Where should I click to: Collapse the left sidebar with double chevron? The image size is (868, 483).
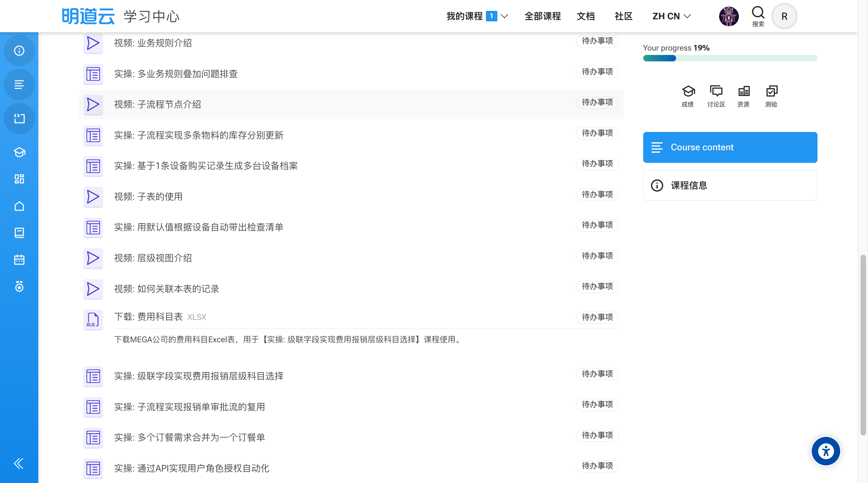[x=19, y=463]
